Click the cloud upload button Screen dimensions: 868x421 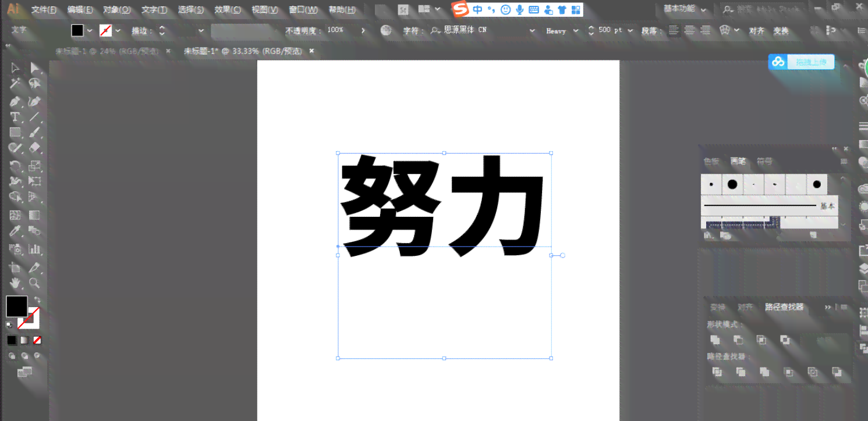[x=802, y=62]
